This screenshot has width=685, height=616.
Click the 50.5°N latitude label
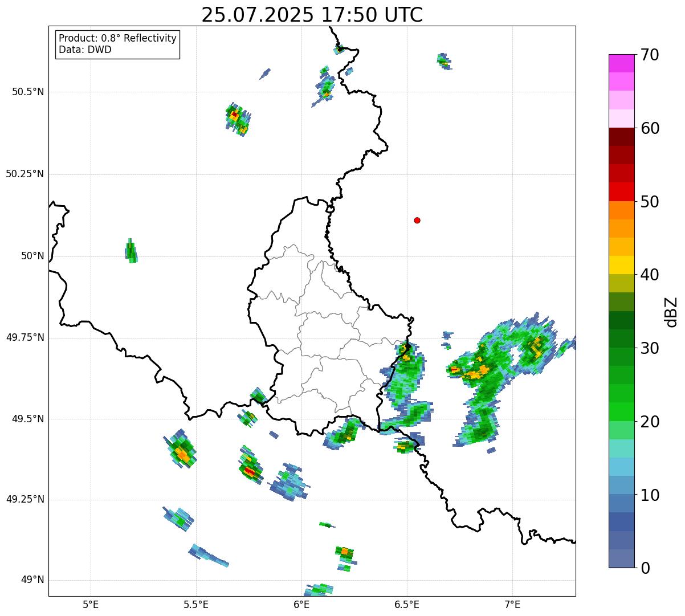(x=27, y=92)
